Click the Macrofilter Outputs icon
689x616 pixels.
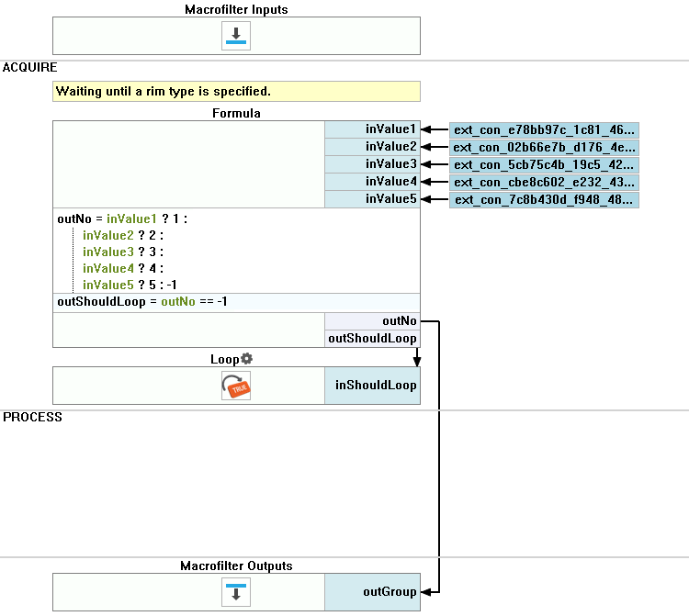click(x=236, y=592)
